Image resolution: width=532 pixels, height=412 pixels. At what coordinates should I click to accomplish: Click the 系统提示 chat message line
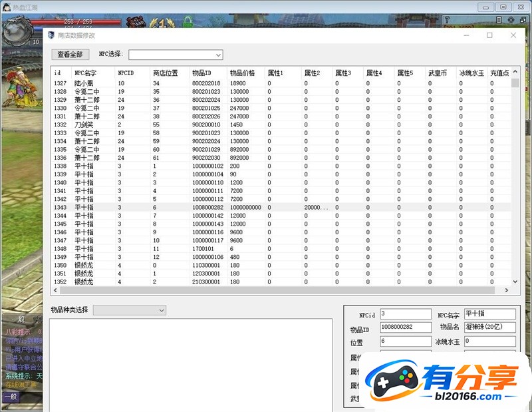pyautogui.click(x=24, y=376)
